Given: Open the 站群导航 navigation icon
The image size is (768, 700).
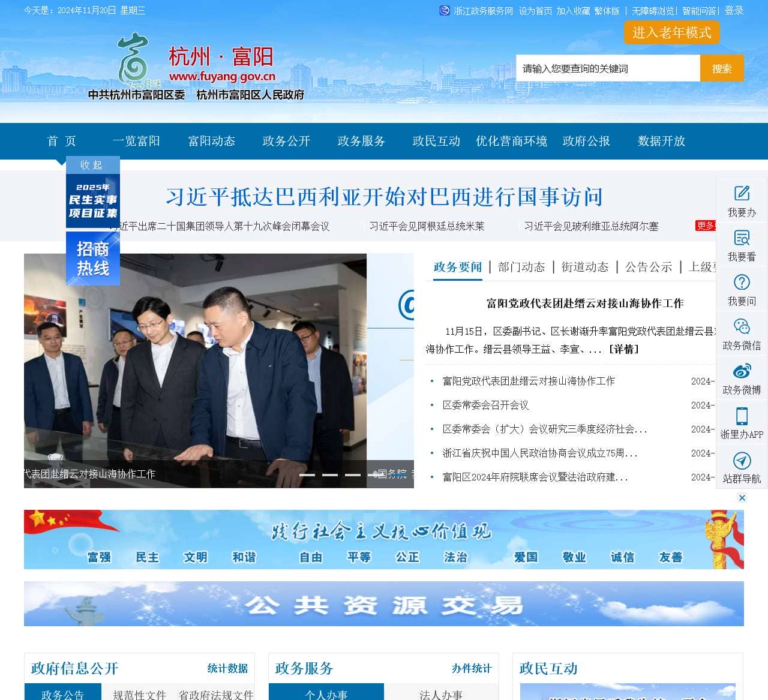Looking at the screenshot, I should click(x=742, y=460).
